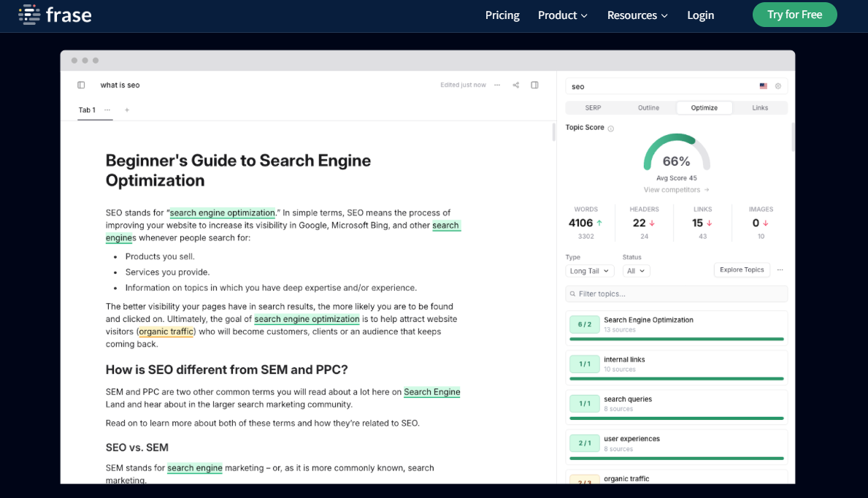Viewport: 868px width, 498px height.
Task: Click the 2/1 badge for user experiences
Action: coord(585,443)
